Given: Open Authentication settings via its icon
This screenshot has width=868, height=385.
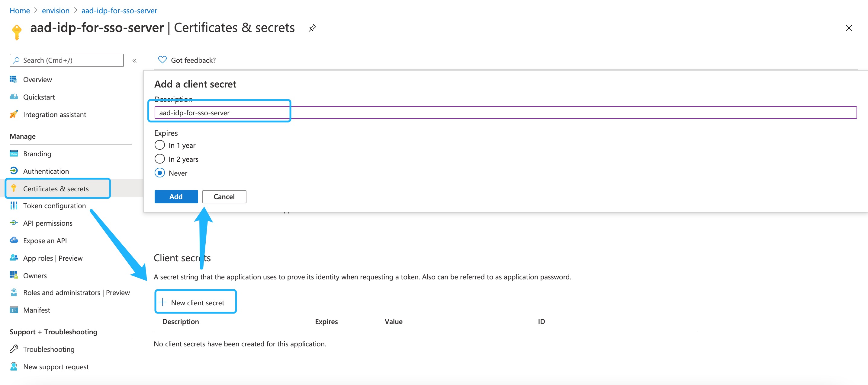Looking at the screenshot, I should (x=14, y=171).
